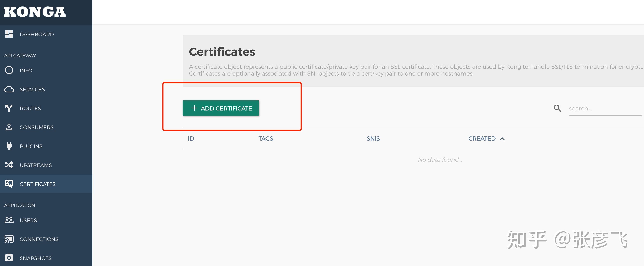The image size is (644, 266).
Task: Click the Dashboard grid icon
Action: pos(9,34)
